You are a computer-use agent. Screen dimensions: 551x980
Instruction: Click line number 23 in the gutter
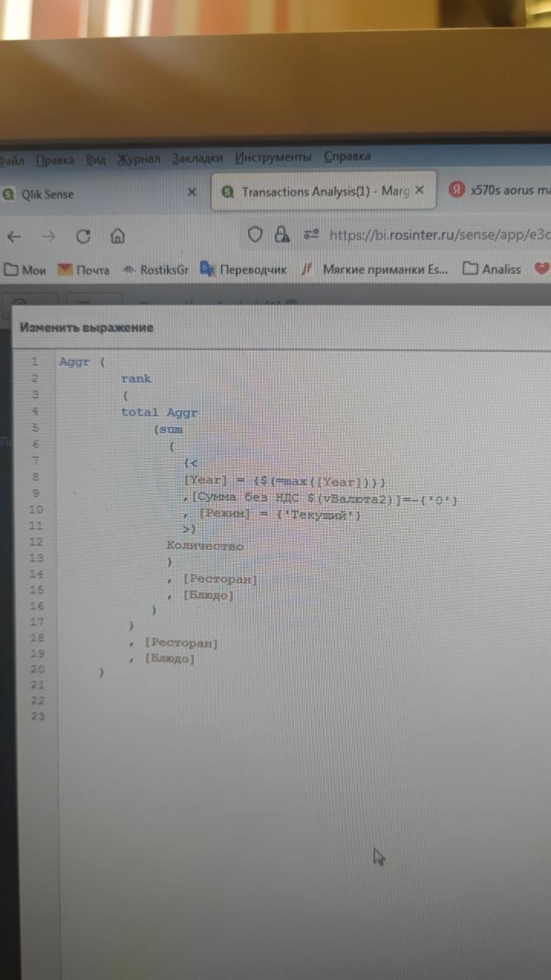point(37,717)
